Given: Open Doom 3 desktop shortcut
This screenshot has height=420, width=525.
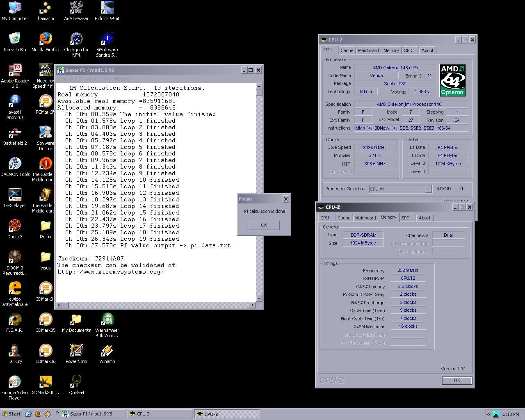Looking at the screenshot, I should tap(15, 229).
